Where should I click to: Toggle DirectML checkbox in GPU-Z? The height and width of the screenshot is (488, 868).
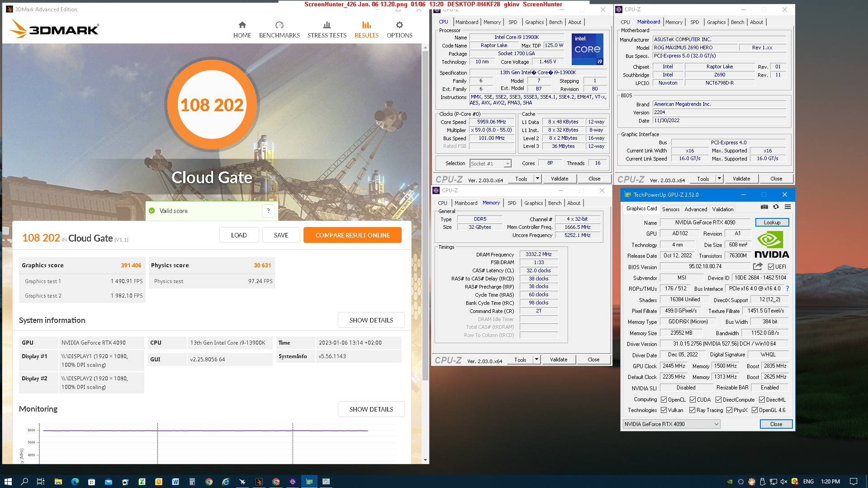coord(762,400)
